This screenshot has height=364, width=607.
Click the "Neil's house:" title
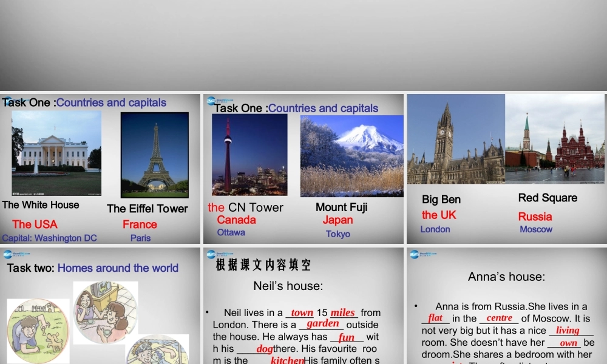pyautogui.click(x=288, y=286)
